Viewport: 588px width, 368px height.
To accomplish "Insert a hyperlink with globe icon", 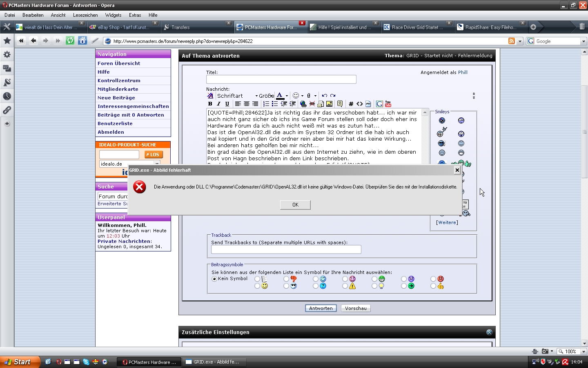I will pyautogui.click(x=303, y=104).
